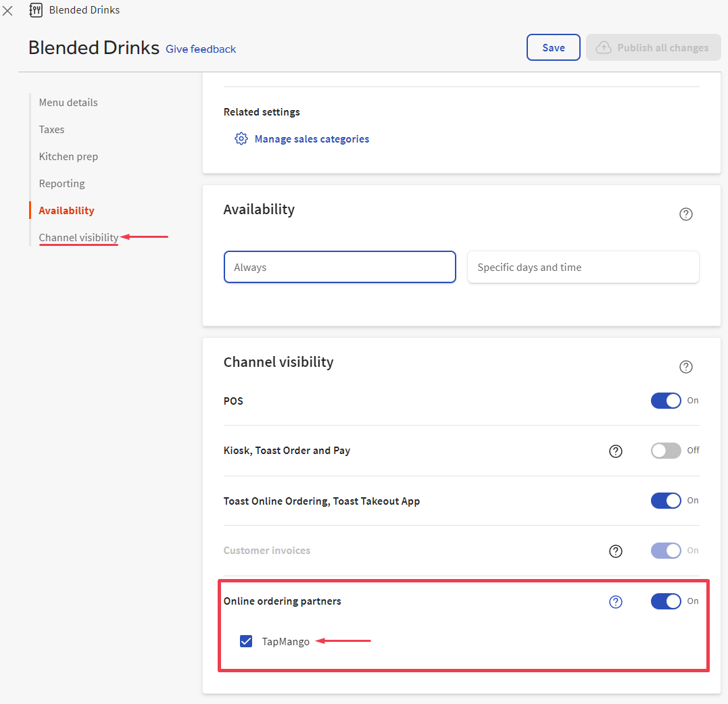The height and width of the screenshot is (704, 728).
Task: Click the gear icon next to Manage sales categories
Action: point(241,139)
